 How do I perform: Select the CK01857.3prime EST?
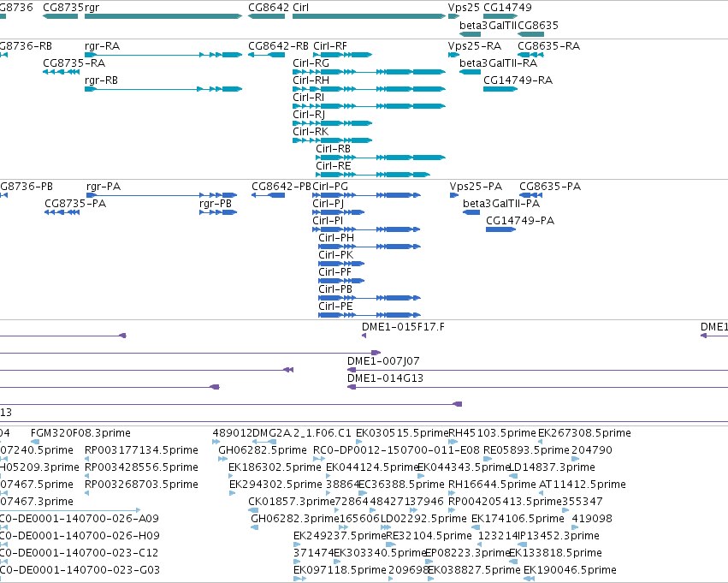[x=253, y=510]
